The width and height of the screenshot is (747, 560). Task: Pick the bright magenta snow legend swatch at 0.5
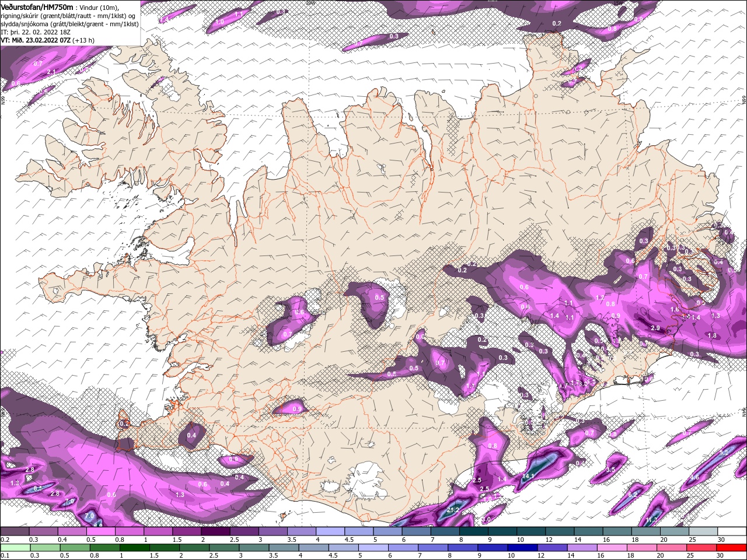pyautogui.click(x=100, y=531)
